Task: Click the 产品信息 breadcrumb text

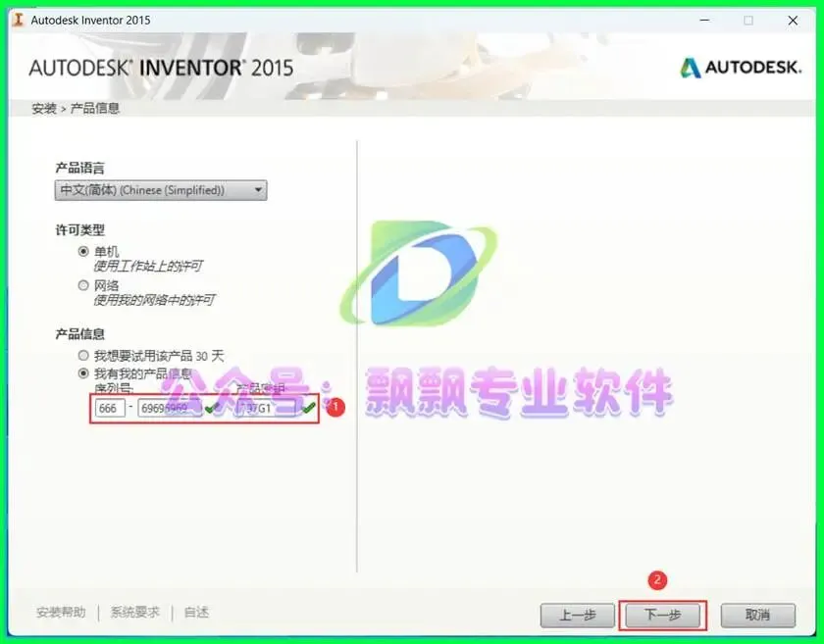Action: [95, 108]
